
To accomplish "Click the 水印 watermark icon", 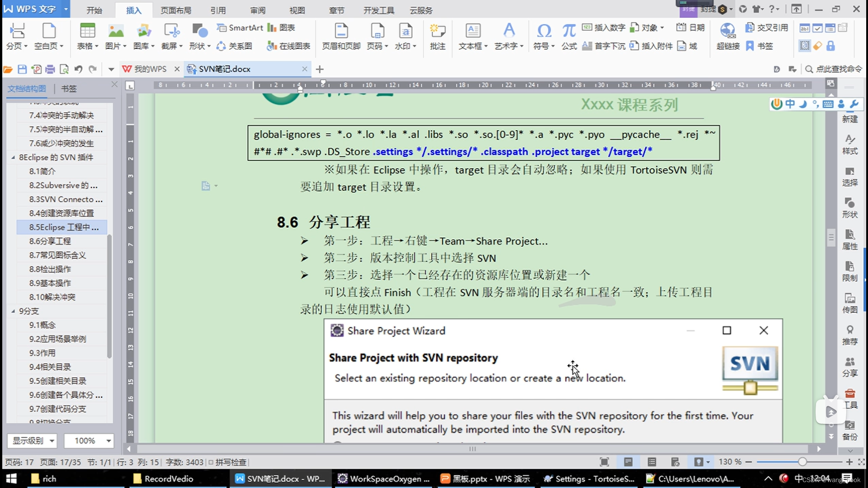I will [406, 31].
